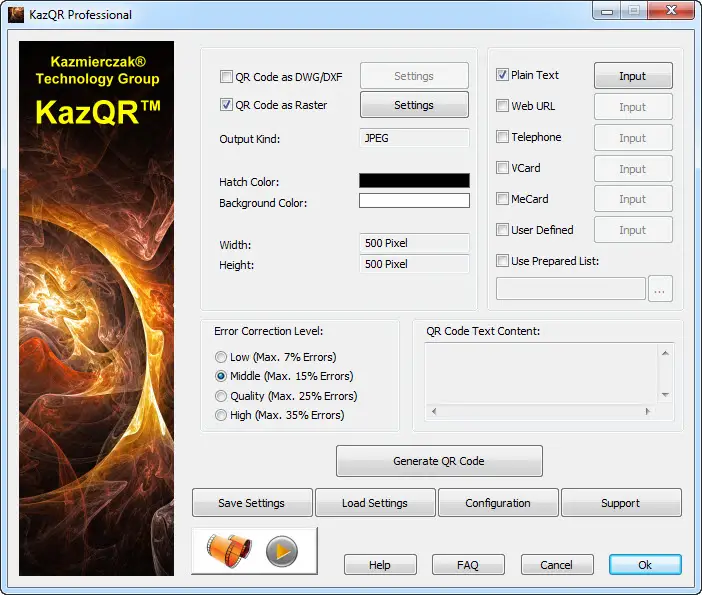
Task: Enable the User Defined checkbox
Action: coord(502,230)
